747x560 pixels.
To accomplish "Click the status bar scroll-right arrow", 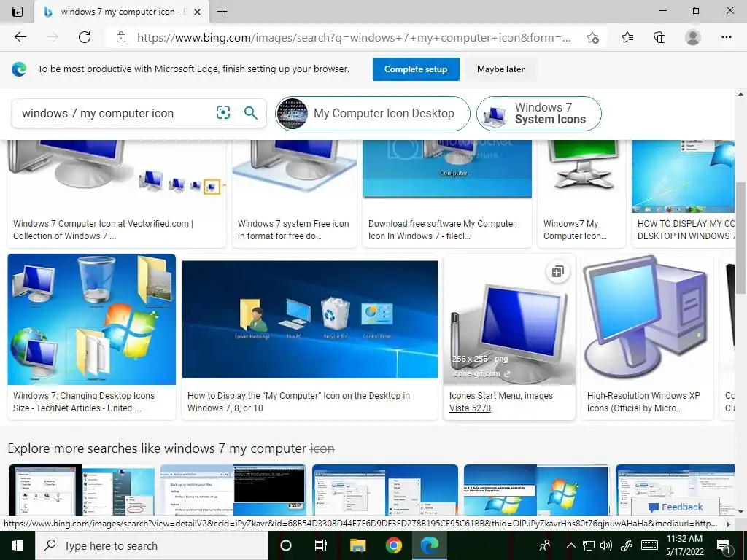I will click(728, 524).
